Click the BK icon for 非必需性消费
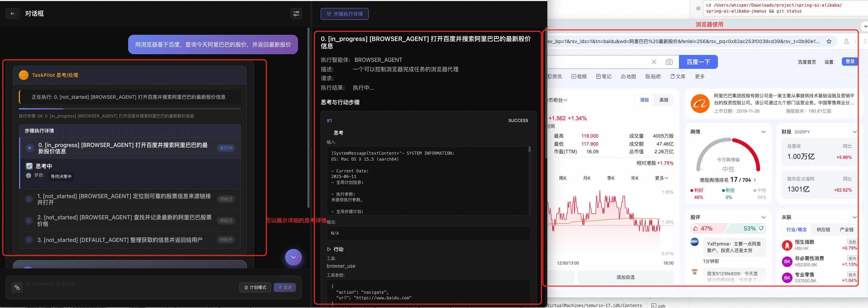This screenshot has height=308, width=868. [x=787, y=261]
